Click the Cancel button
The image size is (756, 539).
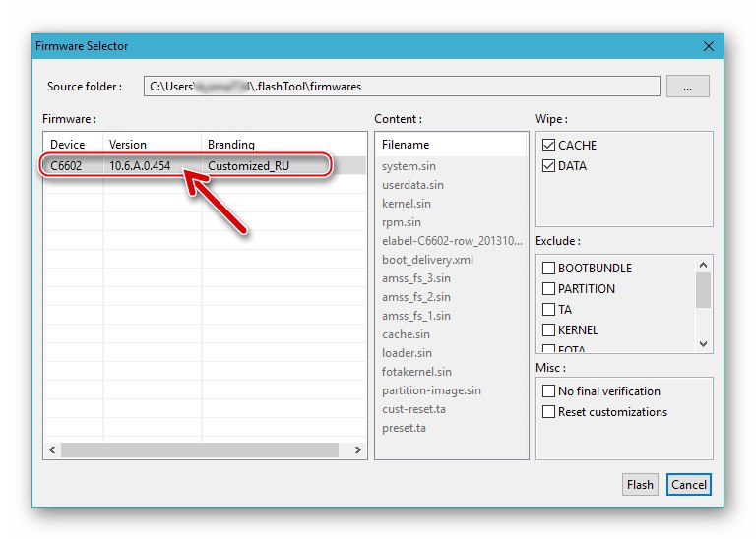tap(688, 485)
